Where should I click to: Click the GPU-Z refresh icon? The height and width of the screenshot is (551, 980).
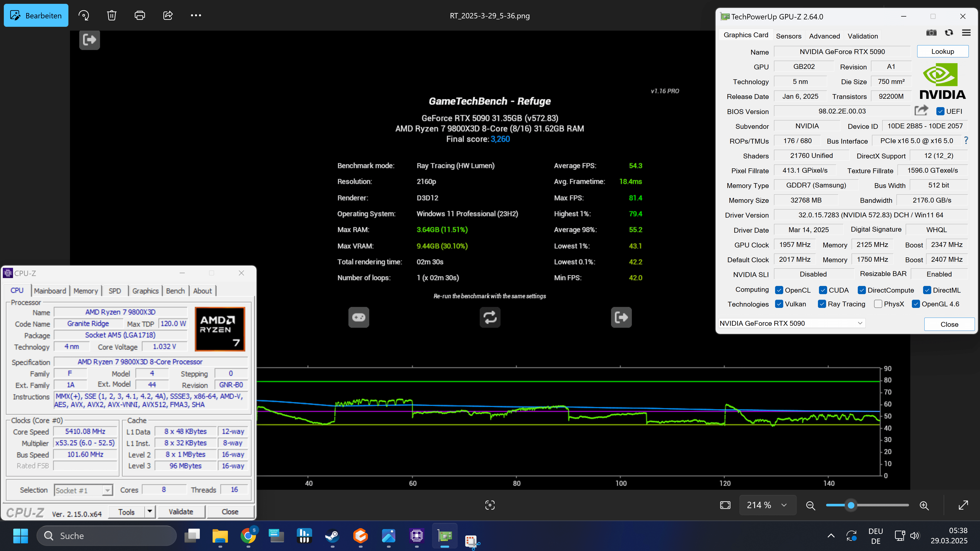click(x=949, y=33)
